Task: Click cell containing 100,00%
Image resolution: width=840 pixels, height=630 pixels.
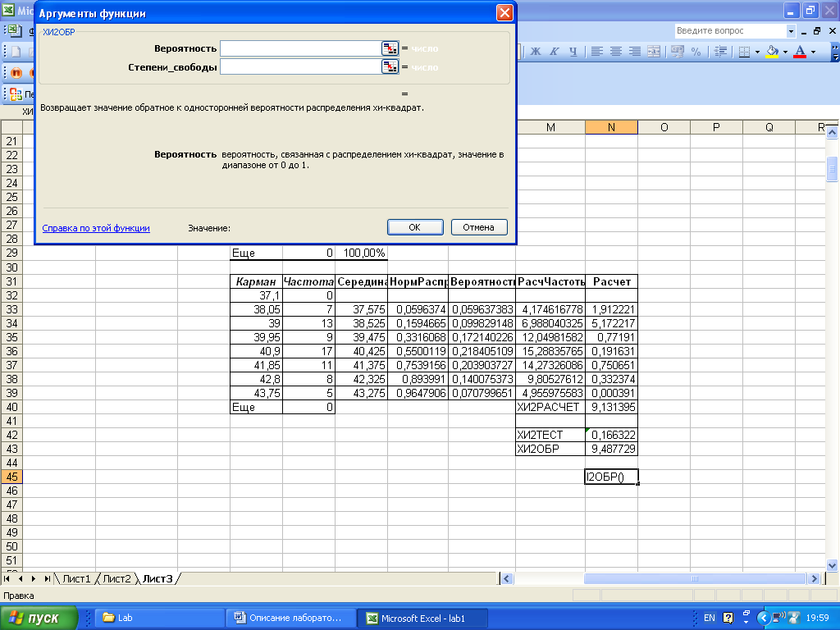Action: 362,253
